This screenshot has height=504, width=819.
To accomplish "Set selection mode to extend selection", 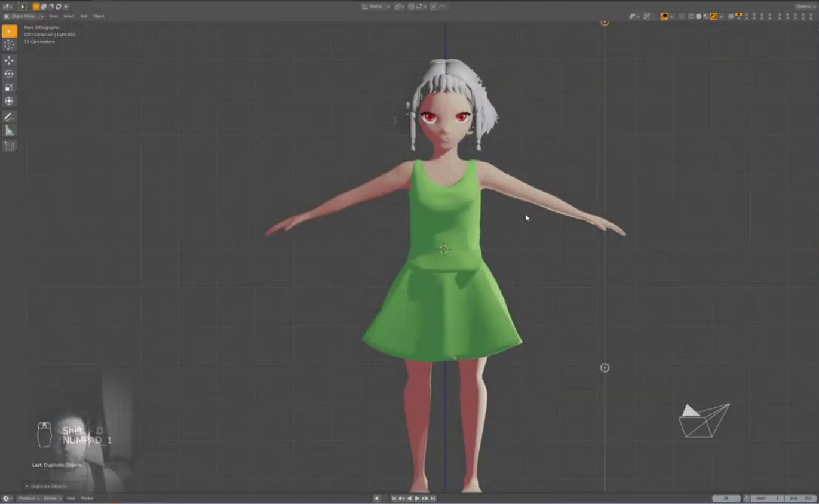I will (x=44, y=7).
